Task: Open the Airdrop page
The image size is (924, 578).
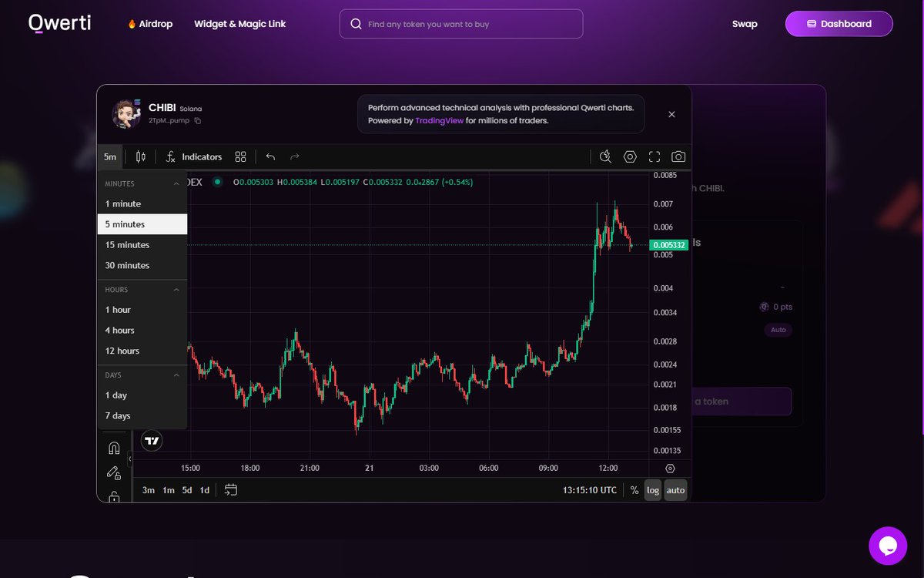Action: 150,24
